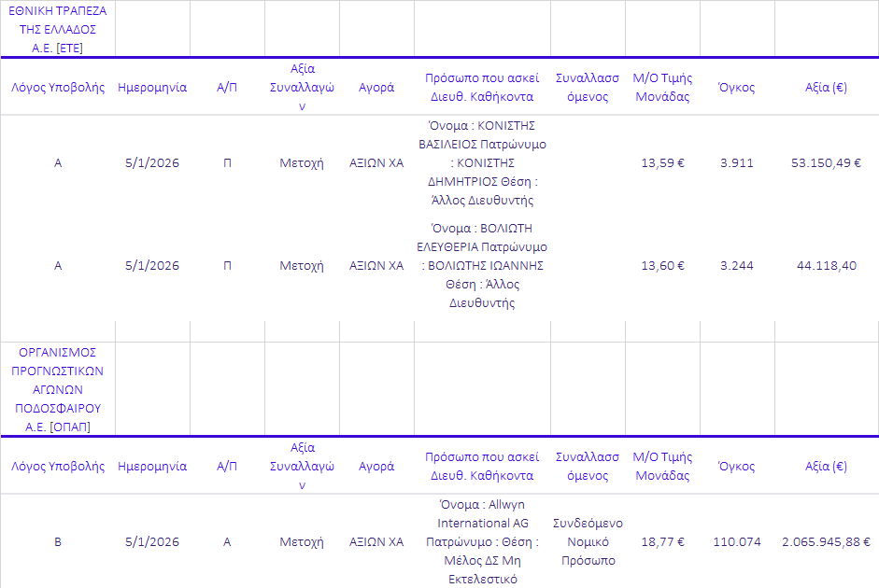
Task: Click the unit price 13,59 €
Action: click(662, 163)
